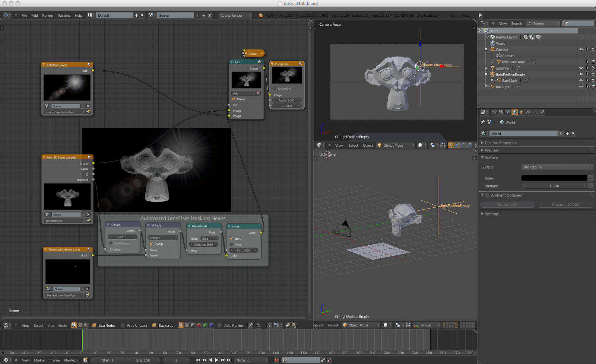Open the Node menu in node editor

(x=62, y=326)
